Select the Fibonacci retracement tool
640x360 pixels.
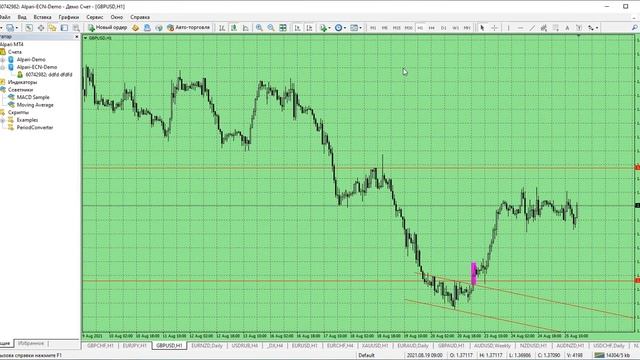pyautogui.click(x=556, y=28)
